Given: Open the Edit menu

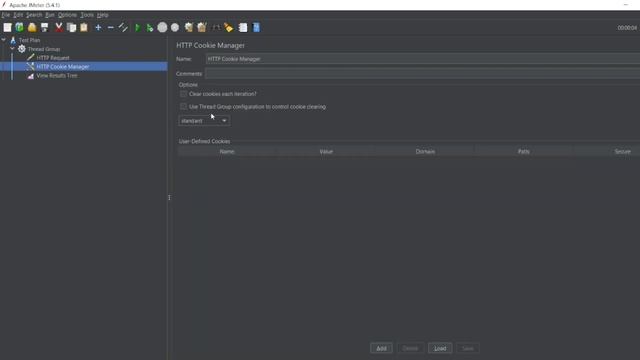Looking at the screenshot, I should pyautogui.click(x=18, y=15).
